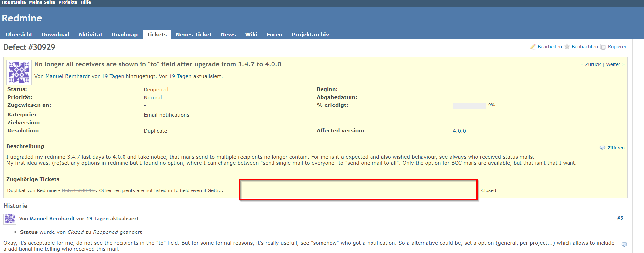Click '19 Tagen' link in Historie entry
The width and height of the screenshot is (644, 253).
click(x=97, y=219)
